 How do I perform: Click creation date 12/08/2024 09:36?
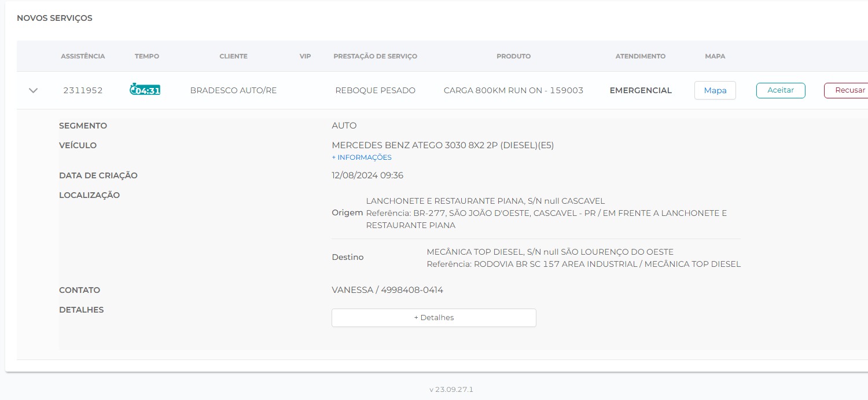pos(367,175)
